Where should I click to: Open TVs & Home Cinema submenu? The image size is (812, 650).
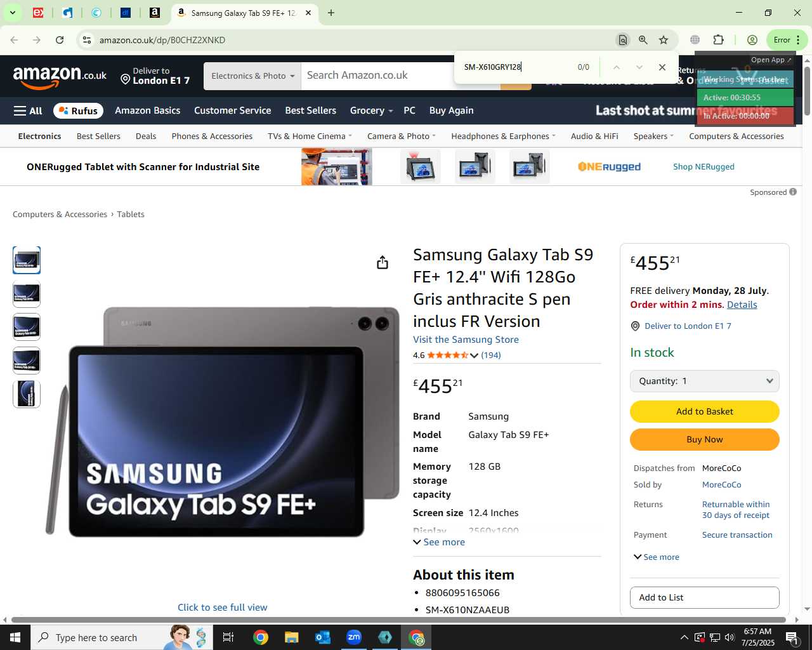point(310,136)
